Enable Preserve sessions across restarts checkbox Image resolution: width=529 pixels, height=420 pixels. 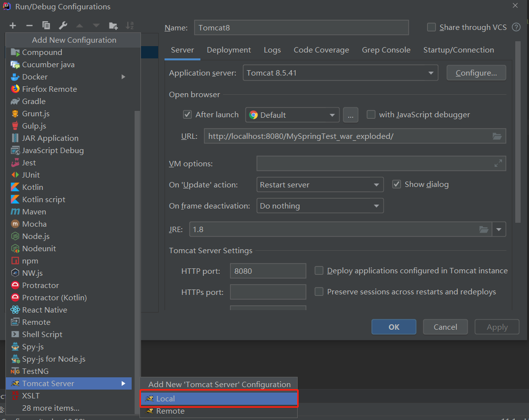point(319,291)
